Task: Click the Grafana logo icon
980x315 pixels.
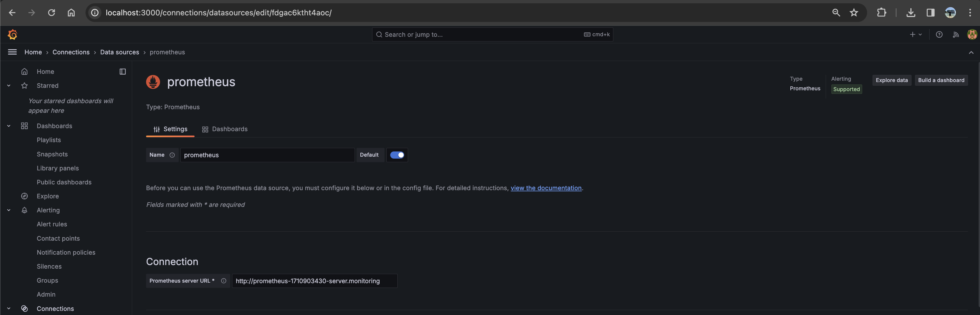Action: coord(13,35)
